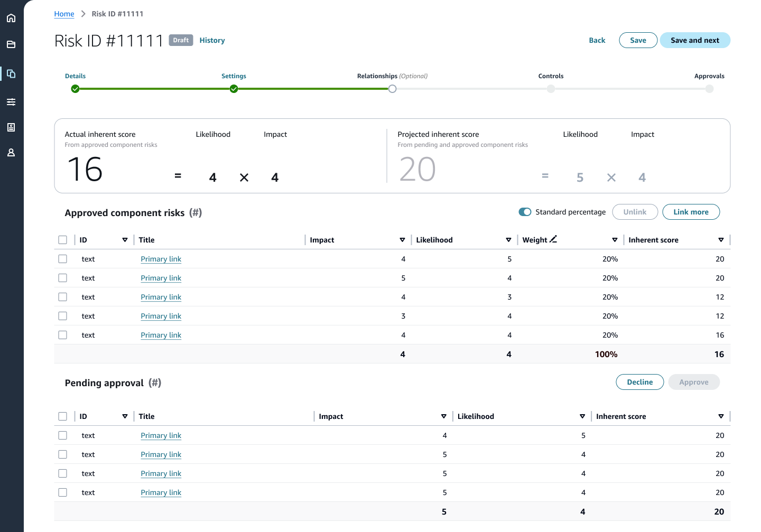
Task: Open the History link
Action: (x=212, y=40)
